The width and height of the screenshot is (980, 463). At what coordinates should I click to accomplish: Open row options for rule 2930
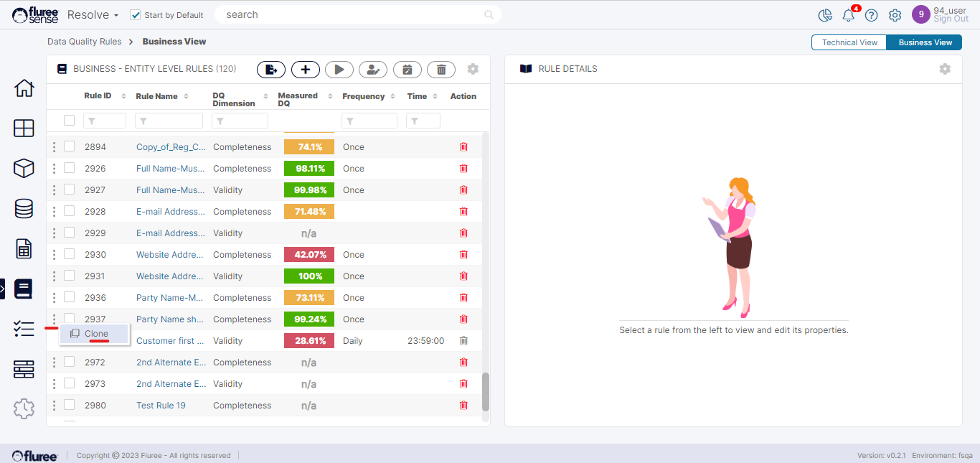54,254
